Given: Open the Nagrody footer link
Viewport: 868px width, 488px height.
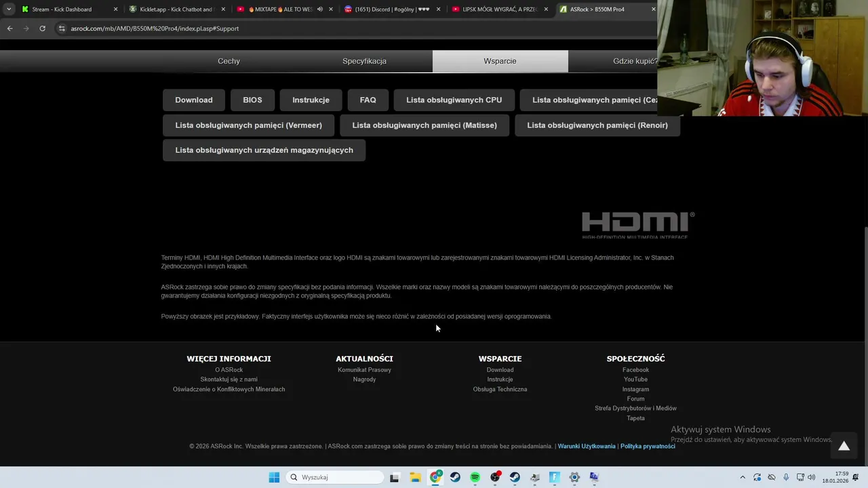Looking at the screenshot, I should coord(364,380).
